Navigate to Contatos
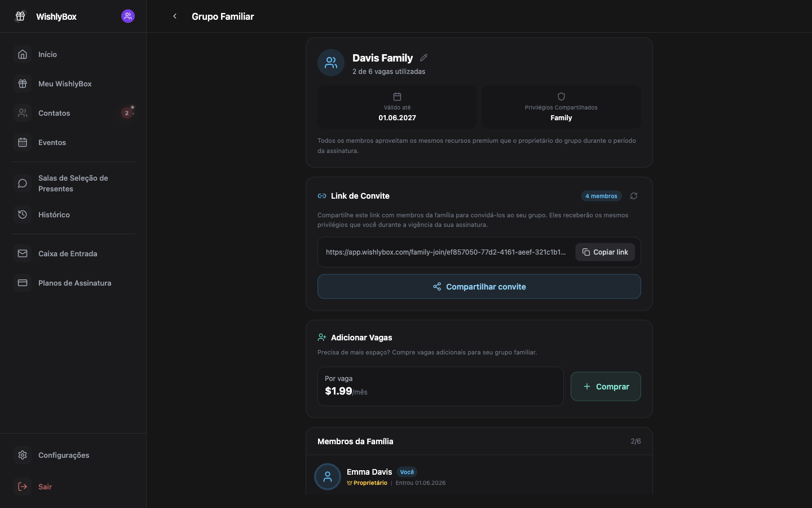The image size is (812, 508). pyautogui.click(x=73, y=113)
